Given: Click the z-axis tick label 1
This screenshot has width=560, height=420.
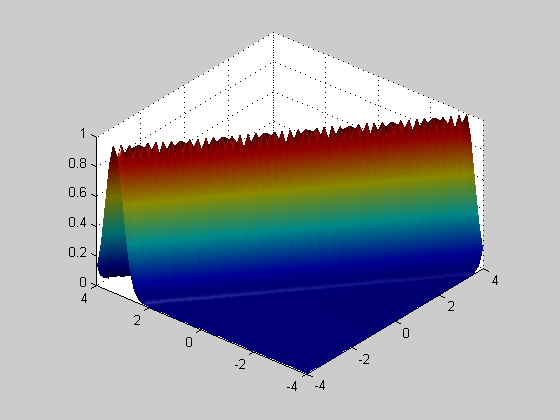Looking at the screenshot, I should click(83, 134).
